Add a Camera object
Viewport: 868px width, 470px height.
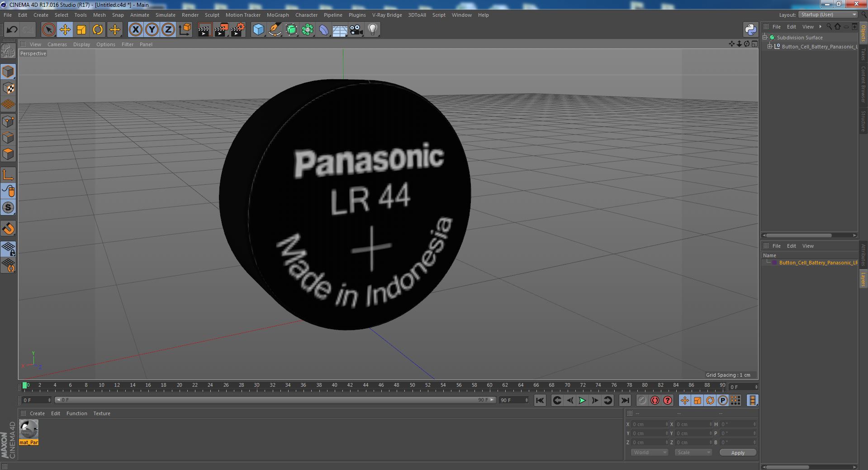[356, 30]
